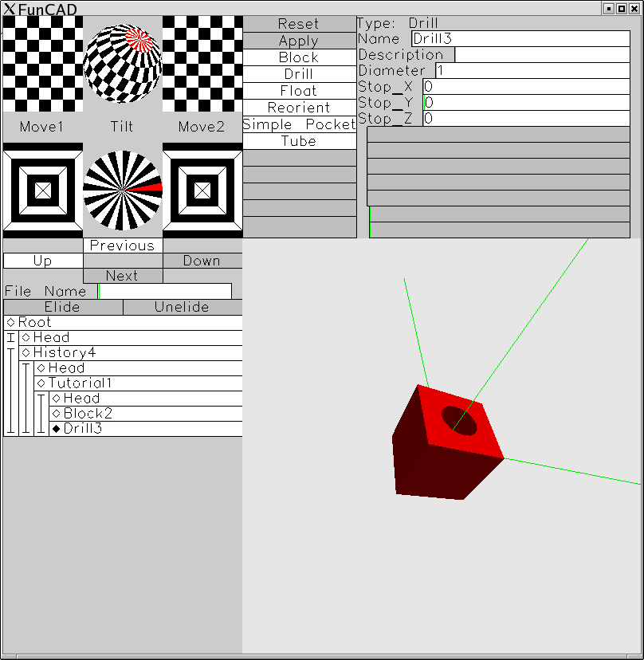Select the Head row under Tutorial1
Image resolution: width=644 pixels, height=660 pixels.
pos(146,399)
